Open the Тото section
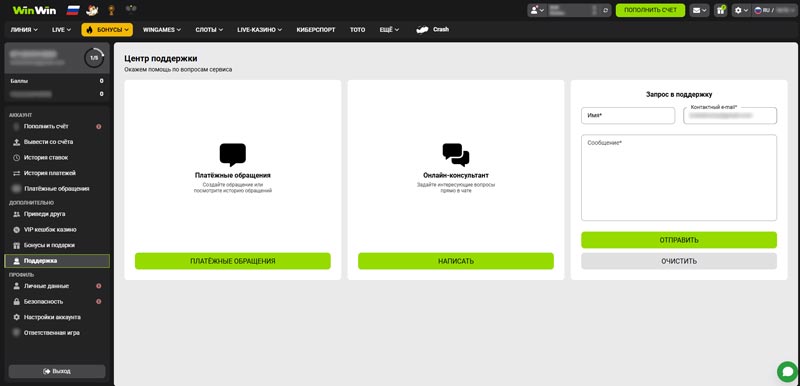This screenshot has height=386, width=800. click(358, 30)
